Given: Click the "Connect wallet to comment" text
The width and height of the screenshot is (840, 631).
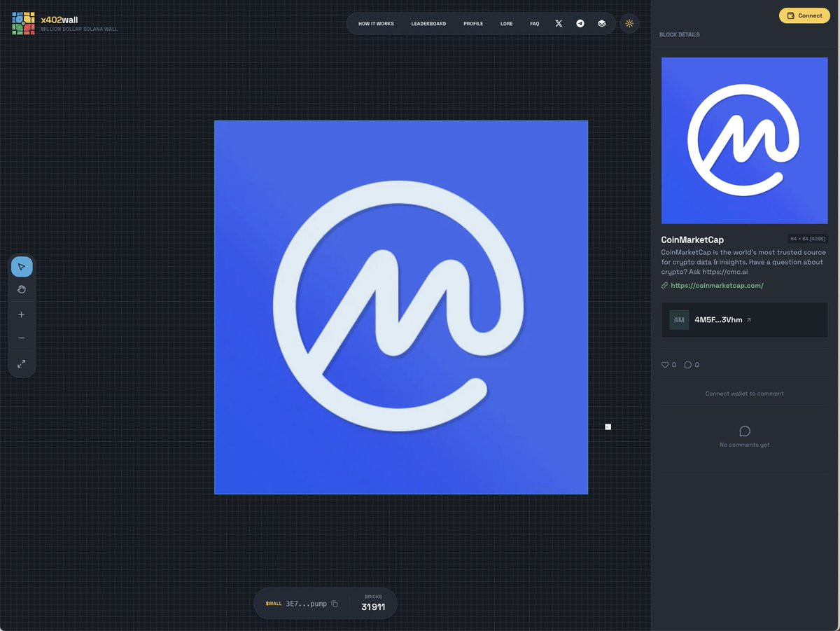Looking at the screenshot, I should (x=745, y=394).
